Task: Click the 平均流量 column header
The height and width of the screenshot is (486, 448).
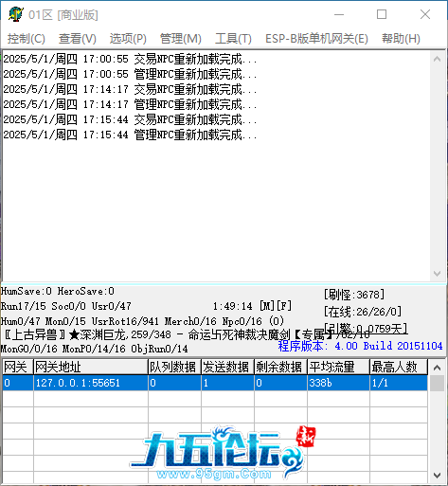Action: pyautogui.click(x=338, y=368)
